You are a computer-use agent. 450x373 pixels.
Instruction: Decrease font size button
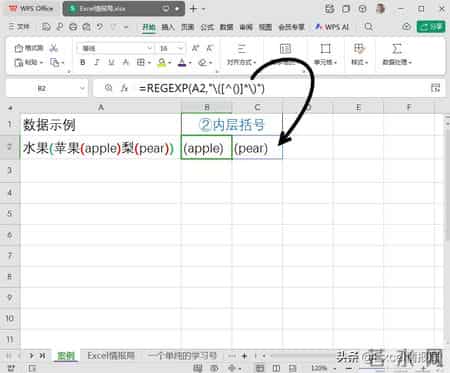point(210,48)
